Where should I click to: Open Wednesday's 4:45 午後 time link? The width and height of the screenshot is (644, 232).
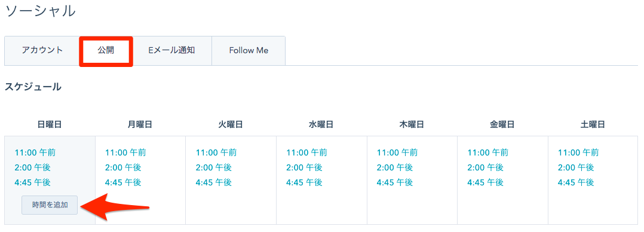[x=304, y=182]
